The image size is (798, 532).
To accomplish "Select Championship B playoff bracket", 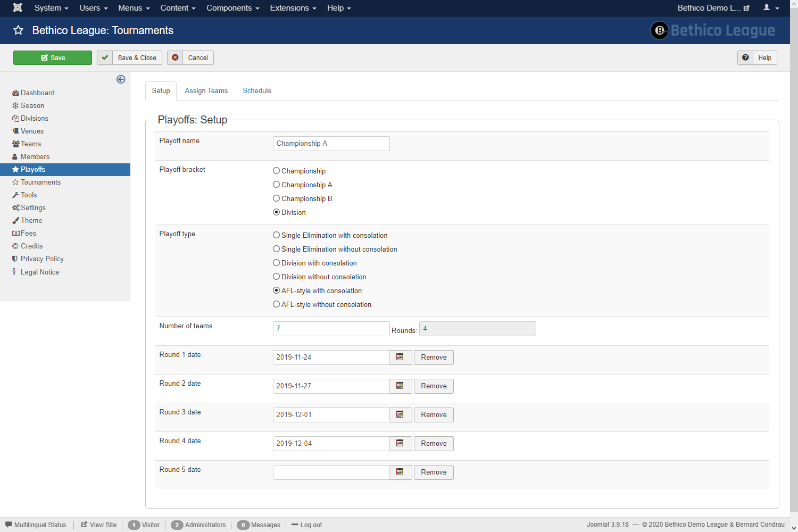I will coord(277,198).
